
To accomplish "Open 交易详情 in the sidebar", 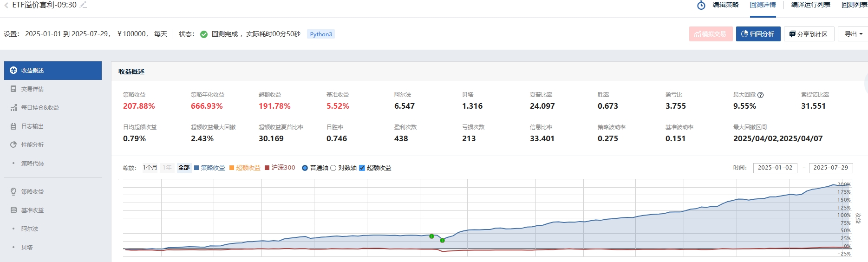I will [33, 89].
